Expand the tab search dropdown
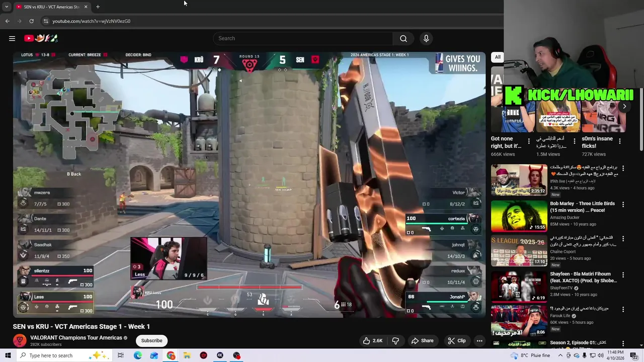This screenshot has height=362, width=644. (x=6, y=7)
